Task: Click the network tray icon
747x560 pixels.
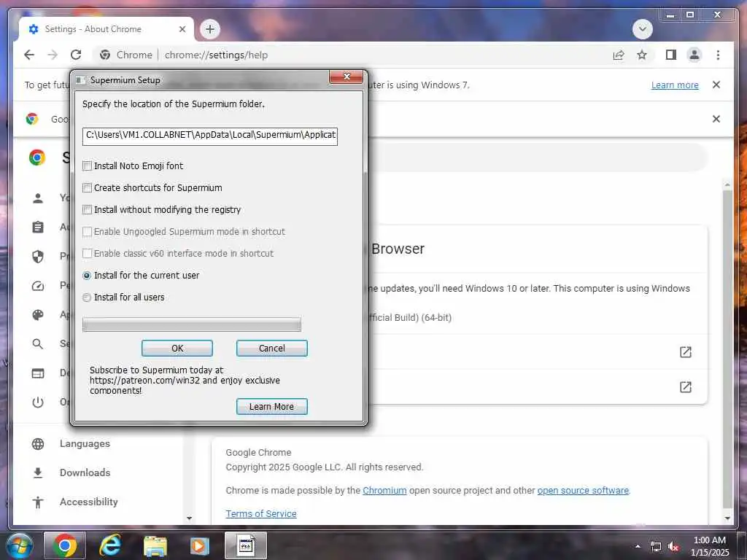Action: [656, 547]
